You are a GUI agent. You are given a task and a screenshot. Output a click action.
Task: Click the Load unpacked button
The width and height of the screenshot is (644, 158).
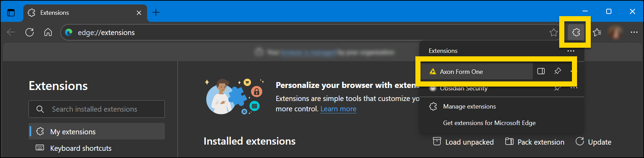[463, 142]
